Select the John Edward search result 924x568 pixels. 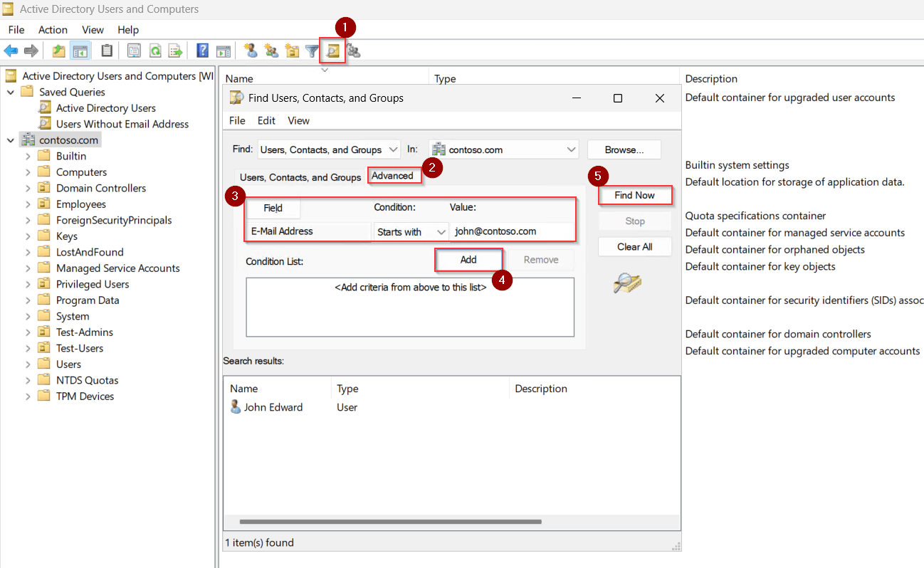273,407
